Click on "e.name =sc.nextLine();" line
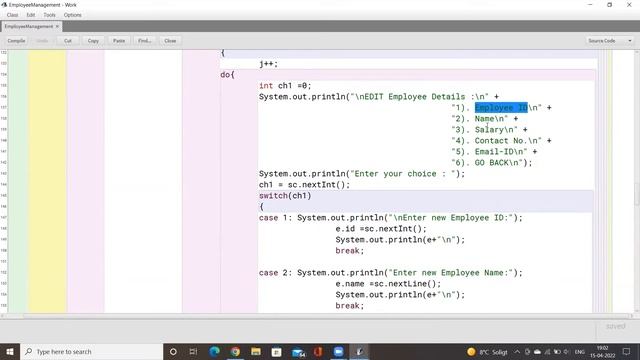This screenshot has width=640, height=360. [x=388, y=284]
